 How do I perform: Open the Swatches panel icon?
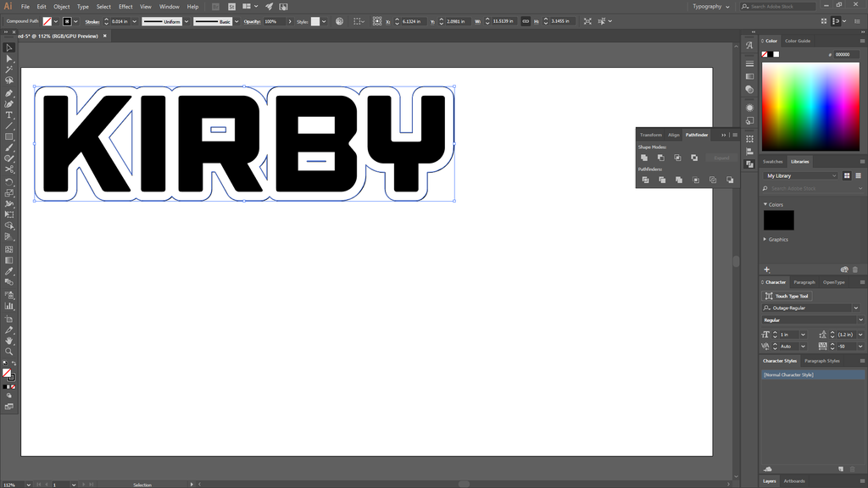[x=772, y=162]
